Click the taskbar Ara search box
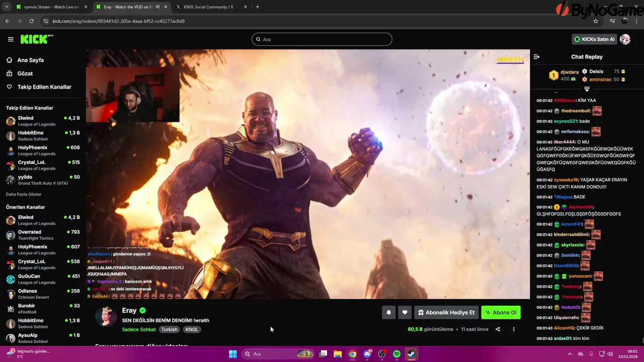644x362 pixels. pos(279,354)
